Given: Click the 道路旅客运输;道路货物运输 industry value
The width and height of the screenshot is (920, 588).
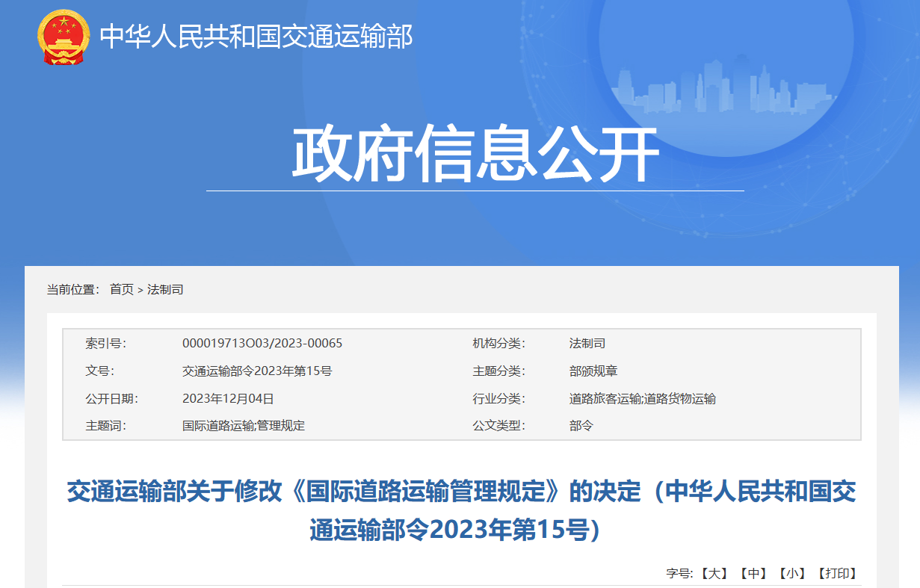Looking at the screenshot, I should 642,399.
